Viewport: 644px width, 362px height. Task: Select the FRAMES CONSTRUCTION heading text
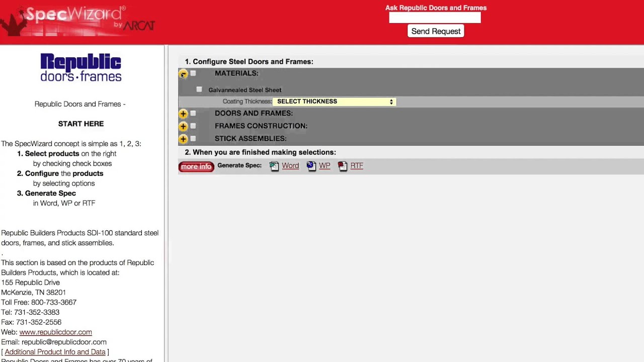[261, 126]
